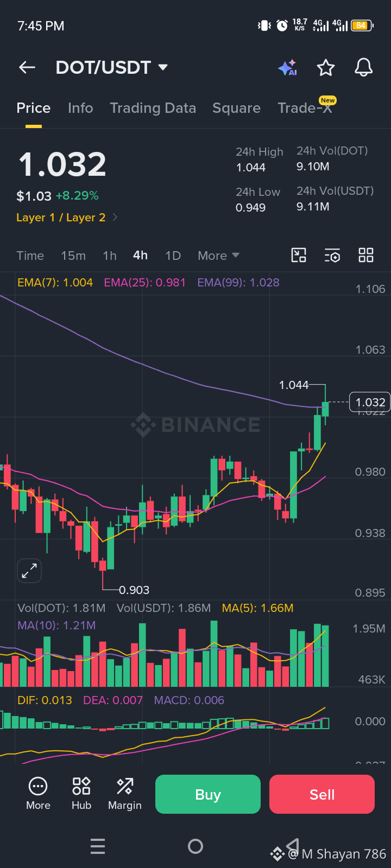The width and height of the screenshot is (391, 868).
Task: Switch to the Price tab
Action: point(34,108)
